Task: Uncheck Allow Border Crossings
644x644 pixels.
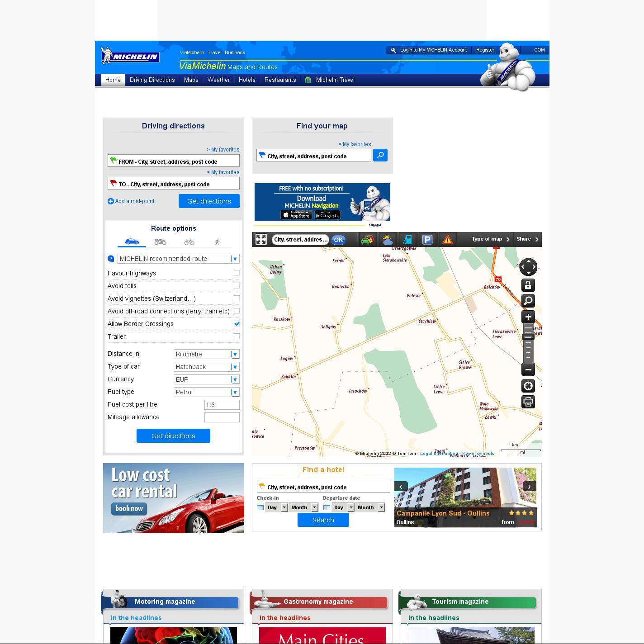Action: 237,324
